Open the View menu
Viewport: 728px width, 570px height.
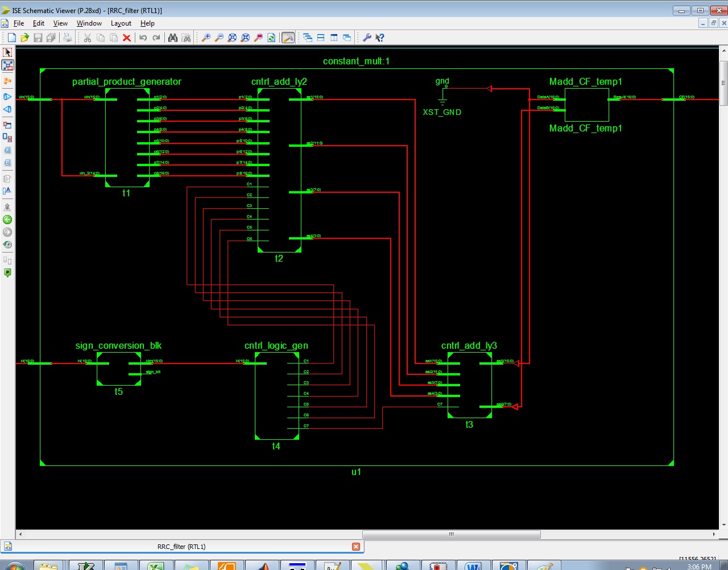[x=60, y=23]
